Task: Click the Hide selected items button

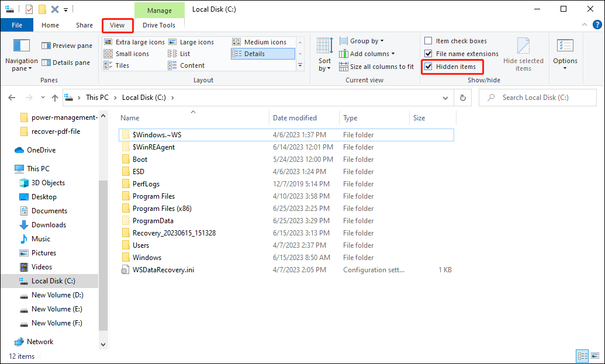Action: tap(523, 55)
